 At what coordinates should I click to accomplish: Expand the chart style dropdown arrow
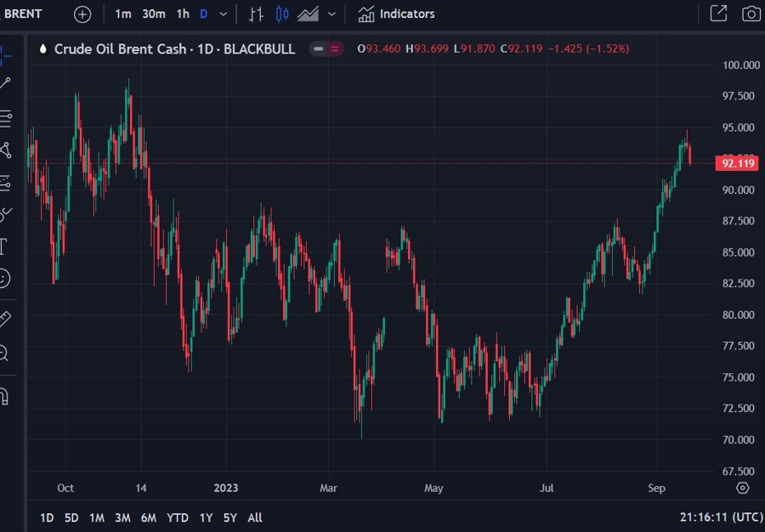click(331, 14)
